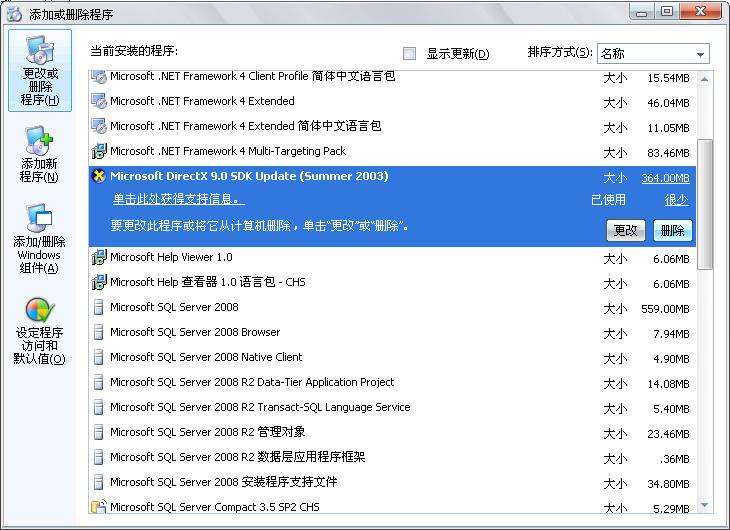Click the .NET Framework 4 Multi-Targeting Pack icon

pos(99,151)
